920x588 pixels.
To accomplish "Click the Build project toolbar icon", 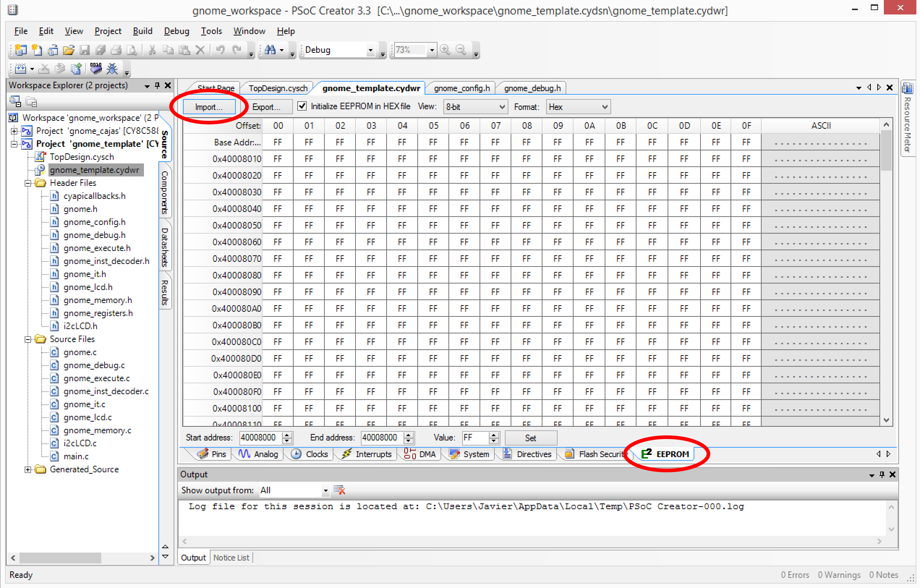I will (x=21, y=69).
